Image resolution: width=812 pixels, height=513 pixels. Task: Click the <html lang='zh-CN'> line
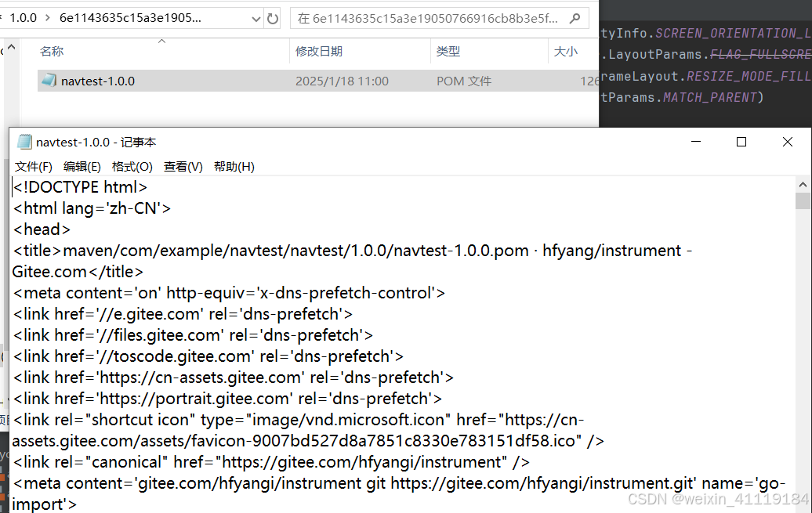(92, 208)
